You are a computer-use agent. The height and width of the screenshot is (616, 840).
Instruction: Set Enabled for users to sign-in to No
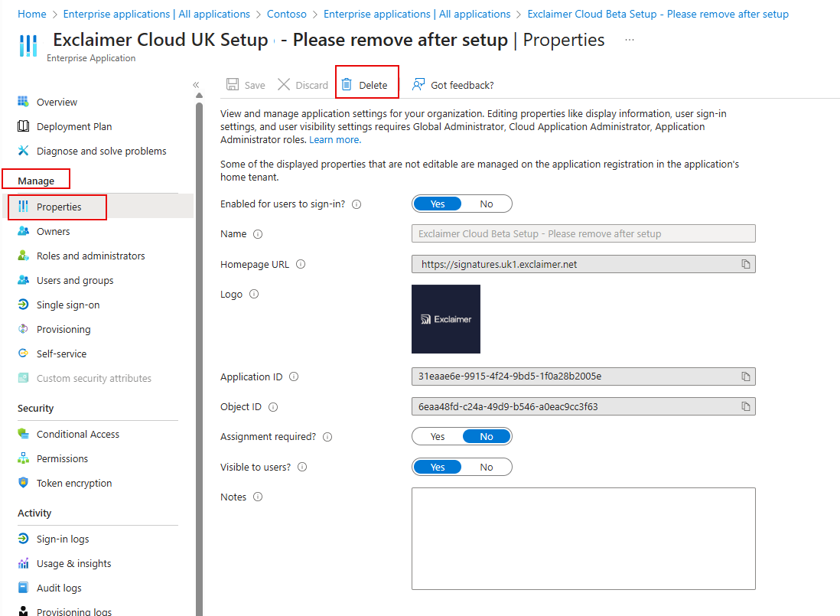click(487, 204)
